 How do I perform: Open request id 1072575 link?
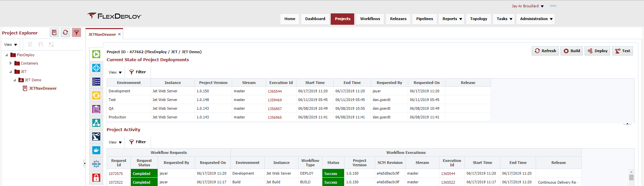[x=116, y=174]
